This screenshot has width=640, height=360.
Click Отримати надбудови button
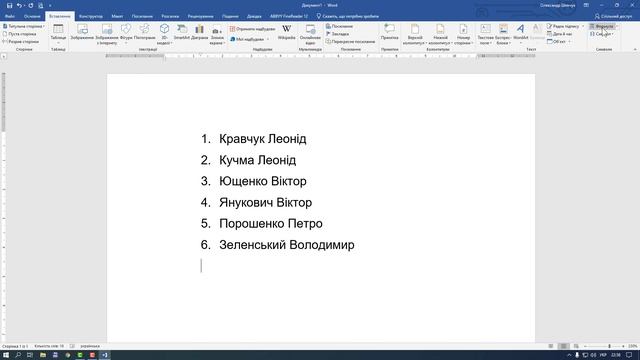point(252,29)
